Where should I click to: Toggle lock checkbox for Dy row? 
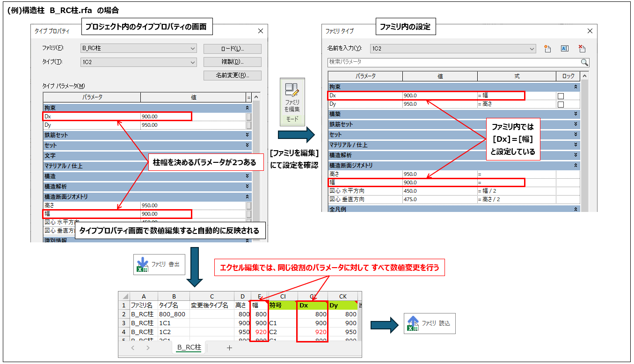point(561,104)
